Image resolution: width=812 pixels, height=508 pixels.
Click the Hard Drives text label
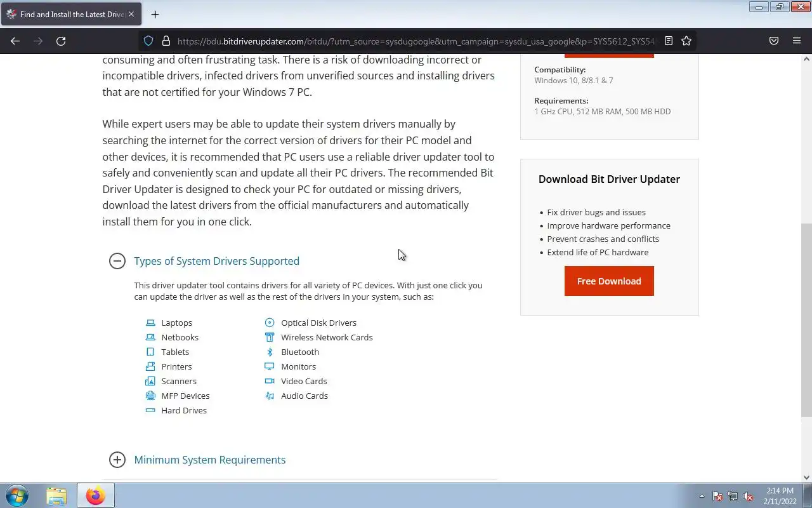(x=184, y=410)
